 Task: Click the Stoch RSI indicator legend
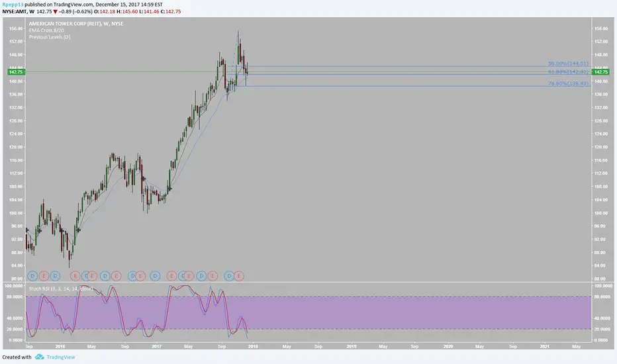61,289
